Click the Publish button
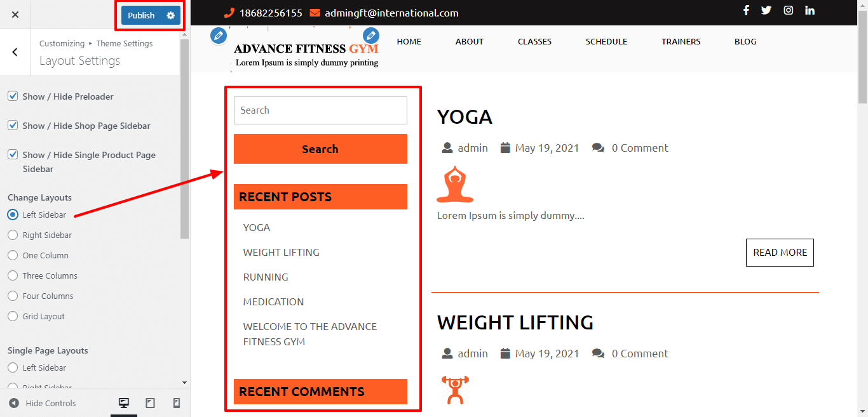Viewport: 868px width, 417px height. click(141, 15)
